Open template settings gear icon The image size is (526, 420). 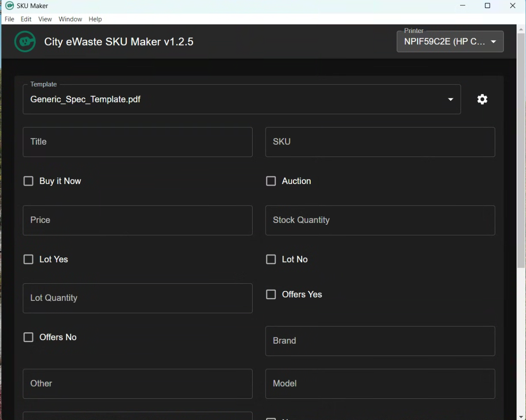pos(482,99)
